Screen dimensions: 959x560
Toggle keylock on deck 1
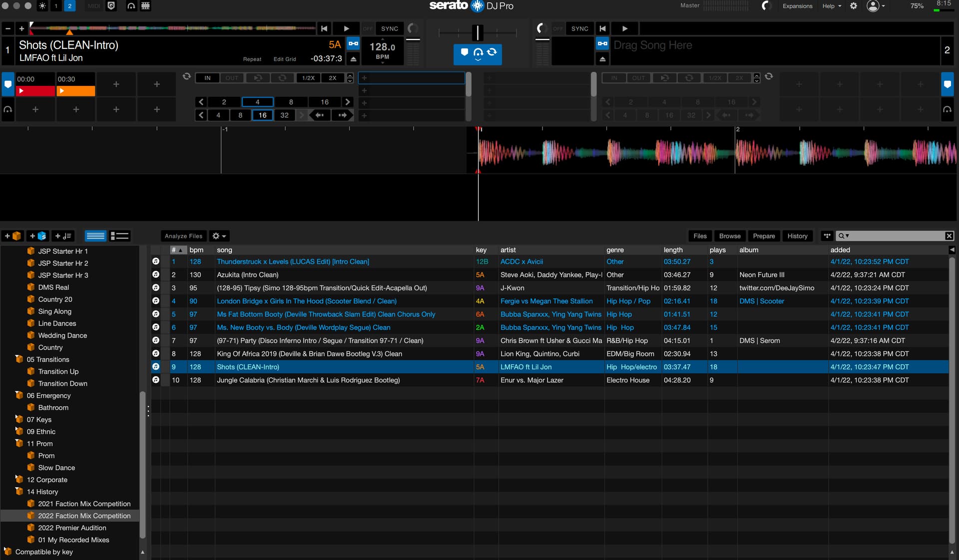click(354, 44)
